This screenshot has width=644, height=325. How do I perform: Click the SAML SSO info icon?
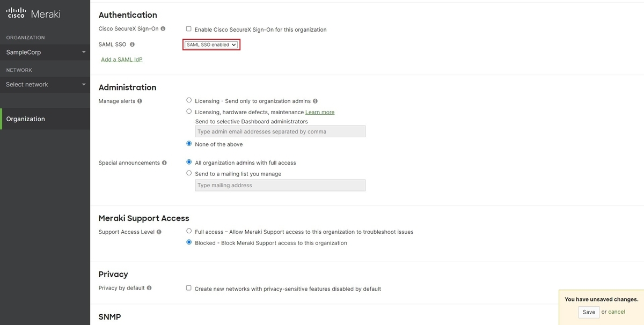[x=132, y=45]
